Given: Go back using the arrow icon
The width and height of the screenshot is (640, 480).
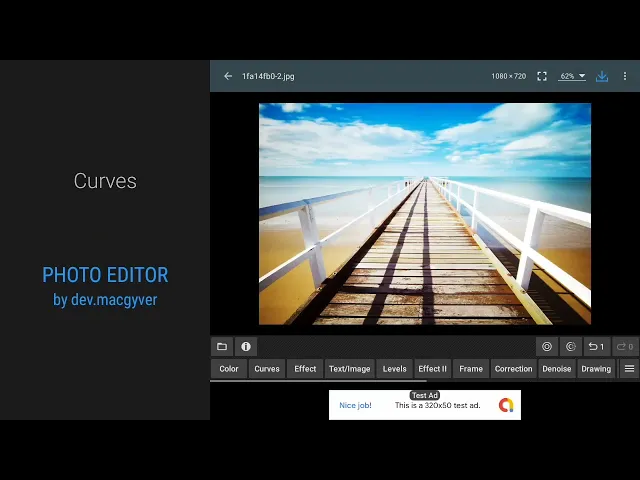Looking at the screenshot, I should 228,76.
